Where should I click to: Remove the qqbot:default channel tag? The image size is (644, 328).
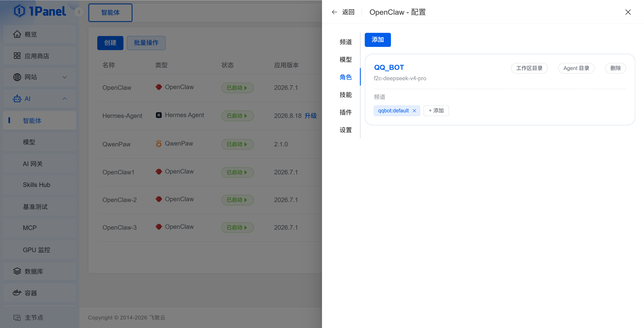click(x=414, y=111)
